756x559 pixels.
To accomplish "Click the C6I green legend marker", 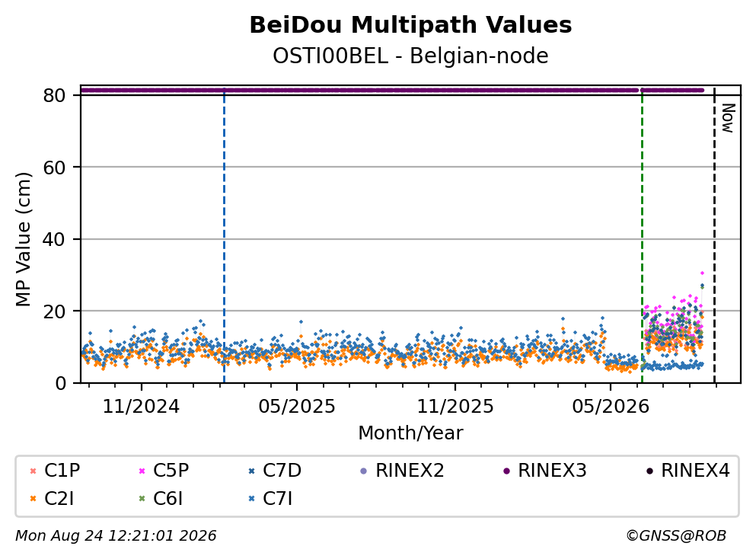I will pyautogui.click(x=142, y=499).
